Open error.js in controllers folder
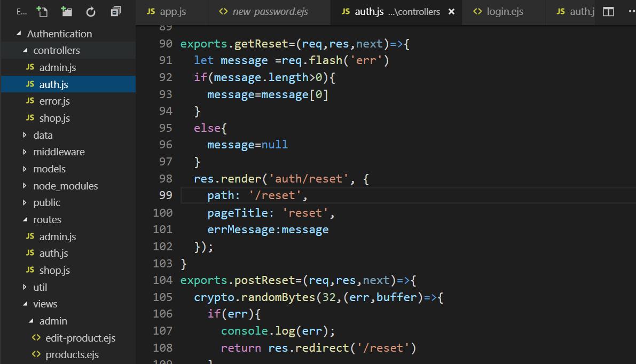Image resolution: width=636 pixels, height=364 pixels. point(54,101)
